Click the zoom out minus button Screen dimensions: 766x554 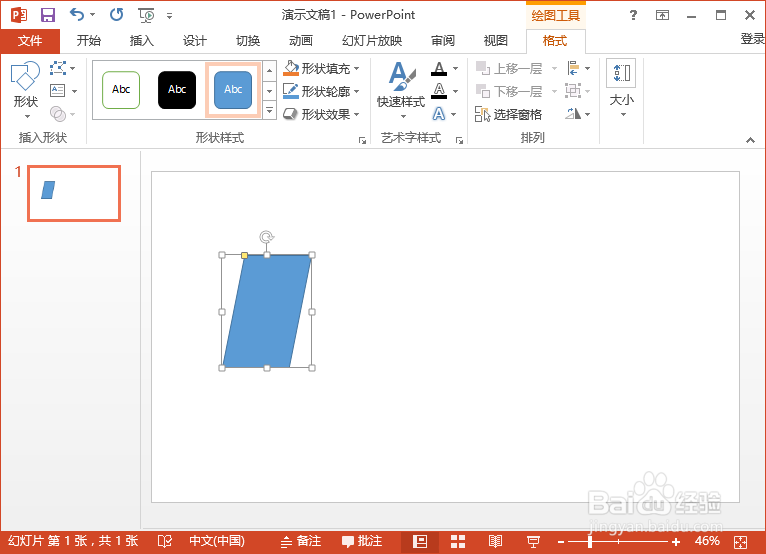click(x=561, y=542)
